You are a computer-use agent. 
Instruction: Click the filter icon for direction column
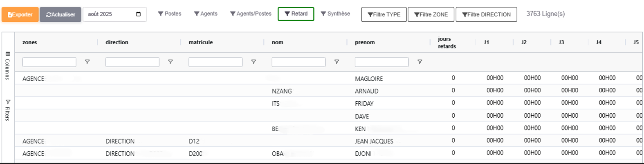tap(170, 62)
